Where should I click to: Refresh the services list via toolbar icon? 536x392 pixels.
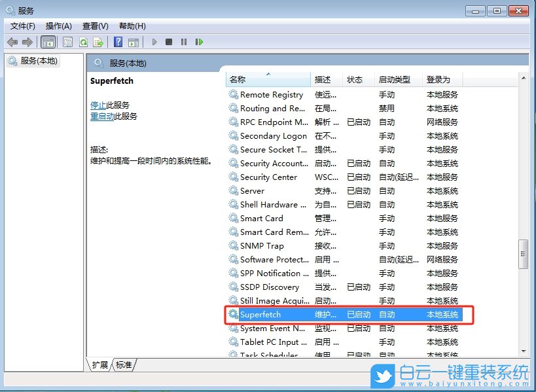pyautogui.click(x=84, y=42)
